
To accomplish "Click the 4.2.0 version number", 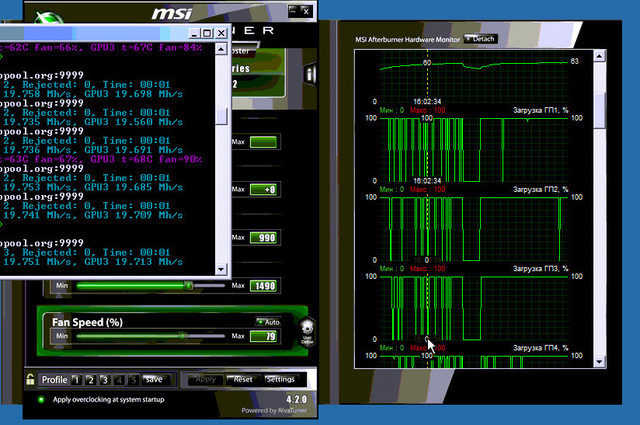I will [x=296, y=399].
